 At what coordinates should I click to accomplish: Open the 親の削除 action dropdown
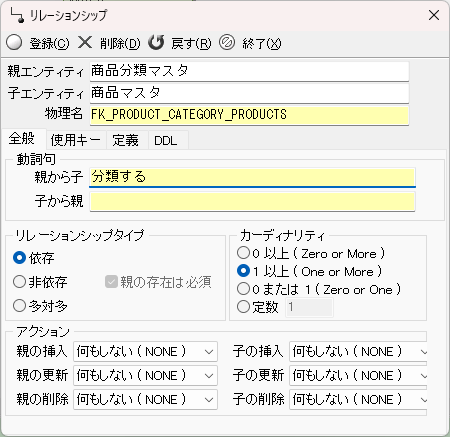pyautogui.click(x=145, y=399)
